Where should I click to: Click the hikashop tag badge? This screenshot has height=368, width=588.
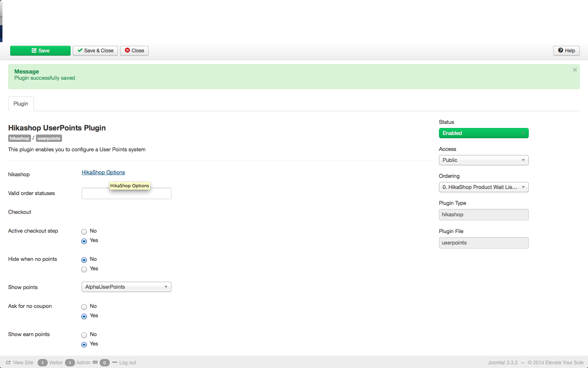[x=20, y=138]
